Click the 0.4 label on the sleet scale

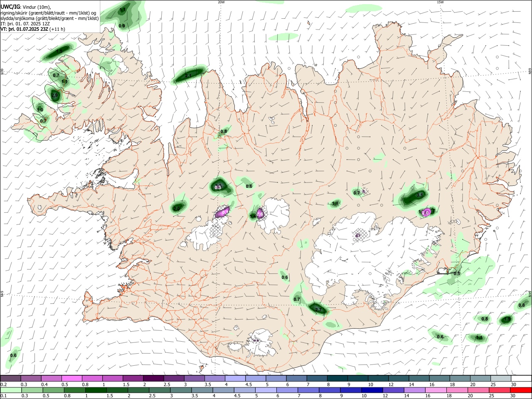click(44, 384)
